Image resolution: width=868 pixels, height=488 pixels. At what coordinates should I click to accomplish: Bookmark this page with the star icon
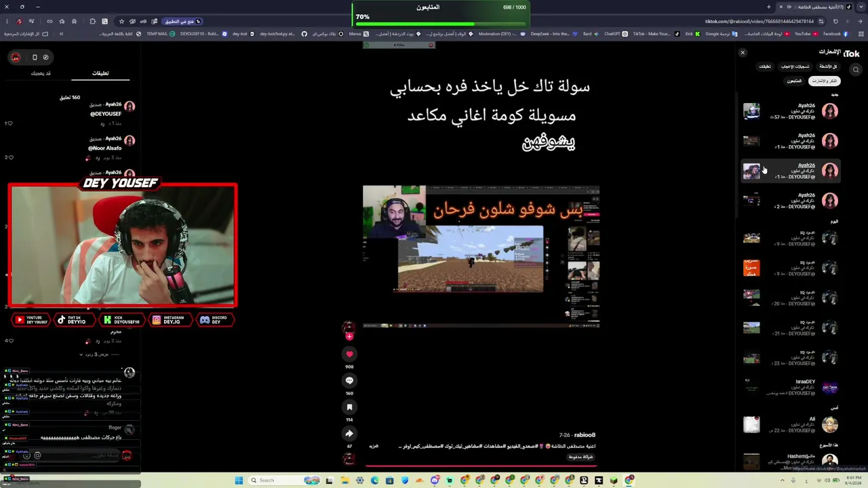click(121, 21)
